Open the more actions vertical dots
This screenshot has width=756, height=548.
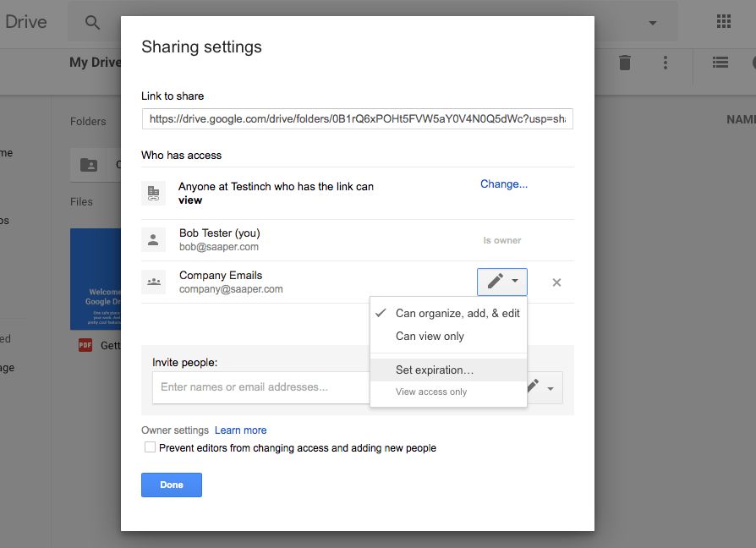coord(666,63)
